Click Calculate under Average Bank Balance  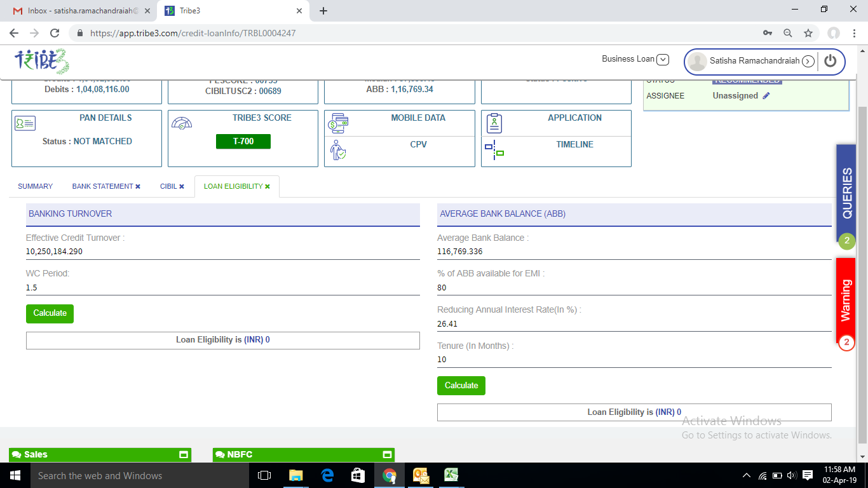tap(461, 386)
